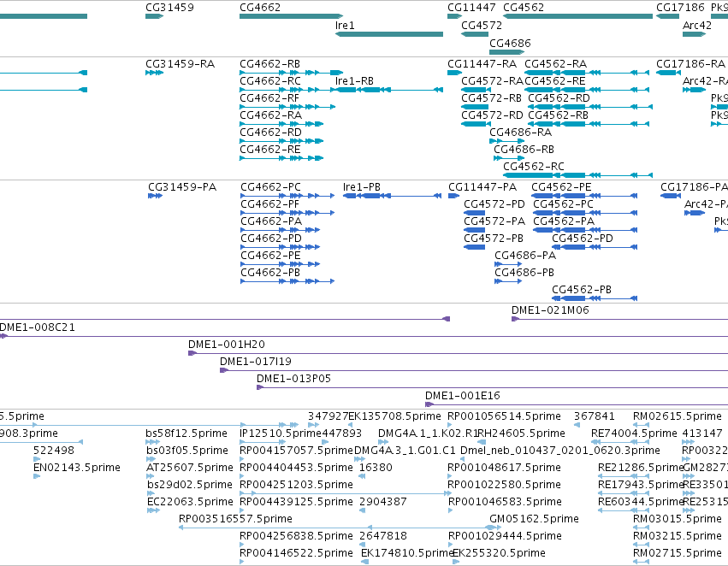Select transcript CG31459-RA
Viewport: 728px width, 566px height.
(x=181, y=63)
